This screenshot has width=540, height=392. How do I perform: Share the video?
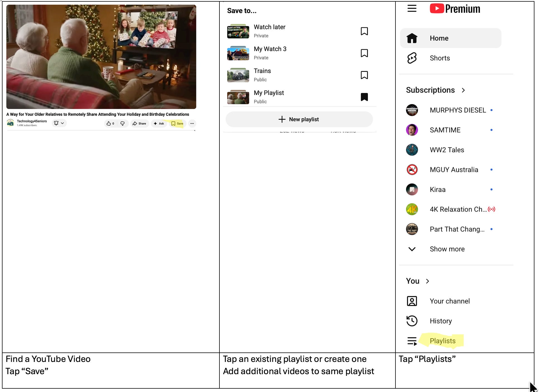click(140, 123)
